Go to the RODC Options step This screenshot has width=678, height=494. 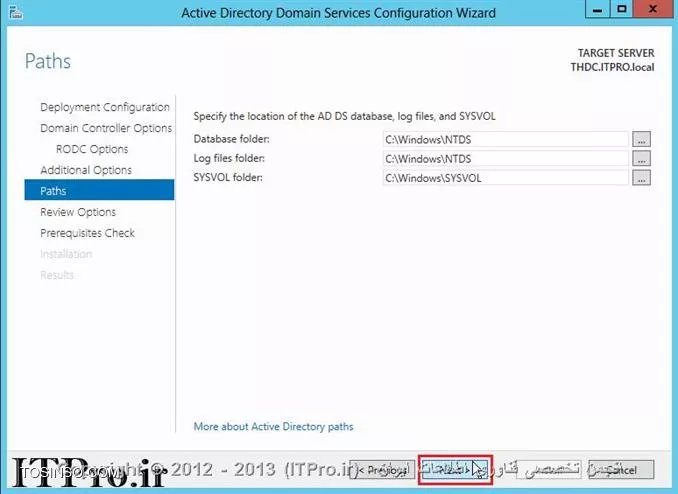92,149
